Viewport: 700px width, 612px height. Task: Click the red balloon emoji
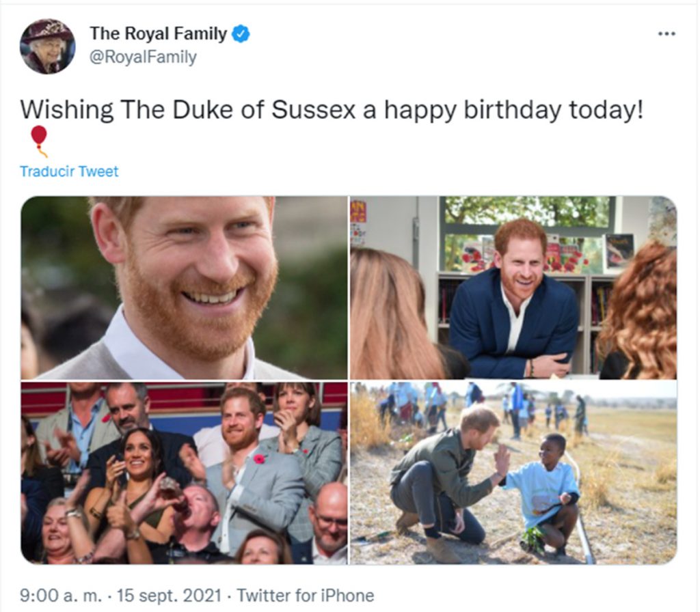pyautogui.click(x=39, y=141)
